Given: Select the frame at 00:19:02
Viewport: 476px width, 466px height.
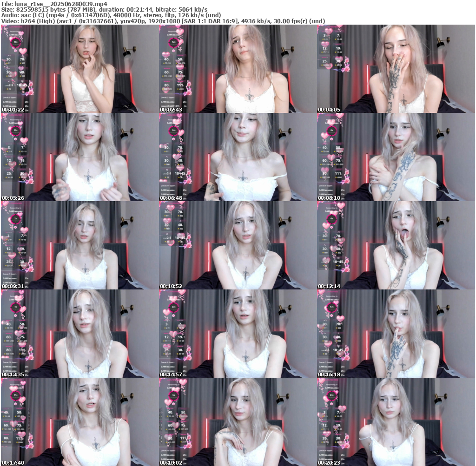Looking at the screenshot, I should click(x=238, y=422).
